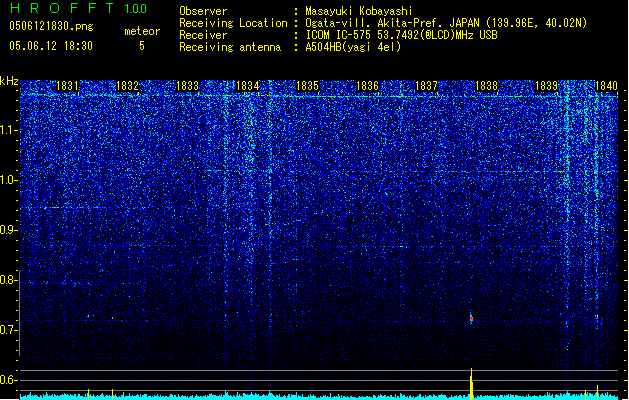The image size is (629, 400).
Task: Click the 1837 time marker
Action: pyautogui.click(x=426, y=86)
